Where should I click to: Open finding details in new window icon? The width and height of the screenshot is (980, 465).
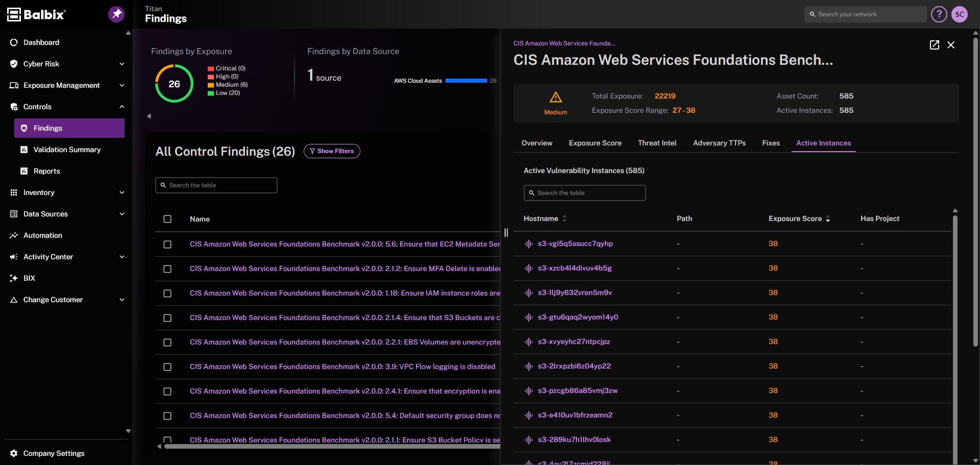point(934,45)
